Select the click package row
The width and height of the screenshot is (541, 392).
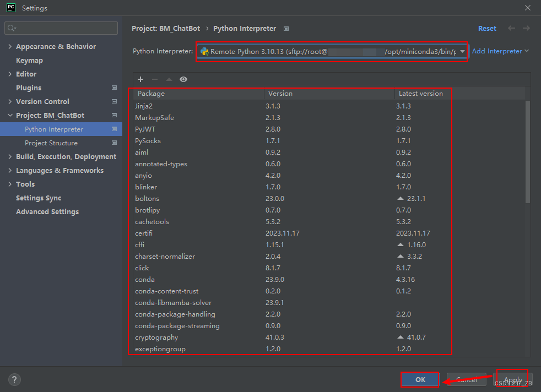[x=329, y=268]
